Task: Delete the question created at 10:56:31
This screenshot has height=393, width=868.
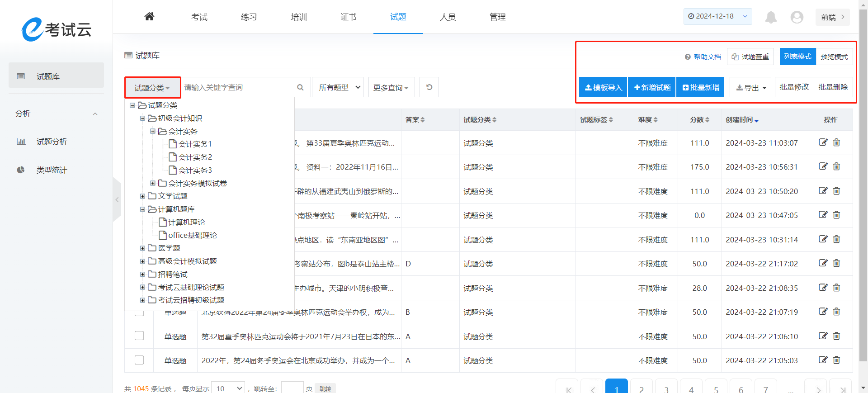Action: pyautogui.click(x=836, y=167)
